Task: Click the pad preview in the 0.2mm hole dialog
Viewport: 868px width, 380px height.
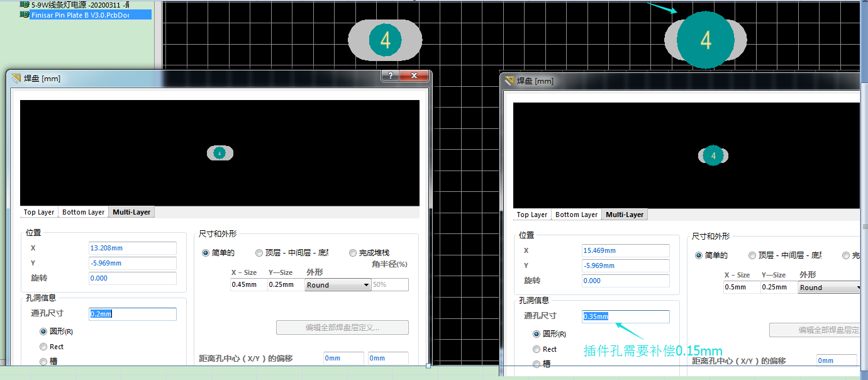Action: coord(220,153)
